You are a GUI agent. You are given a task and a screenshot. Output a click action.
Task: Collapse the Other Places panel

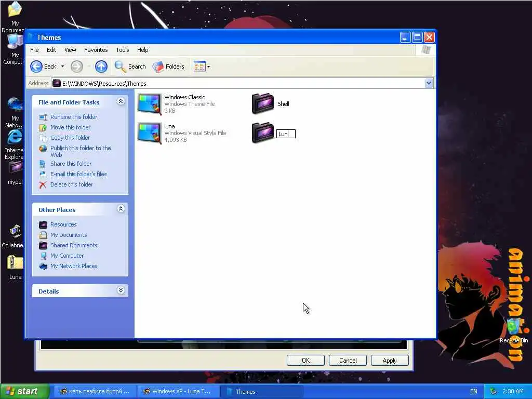121,209
